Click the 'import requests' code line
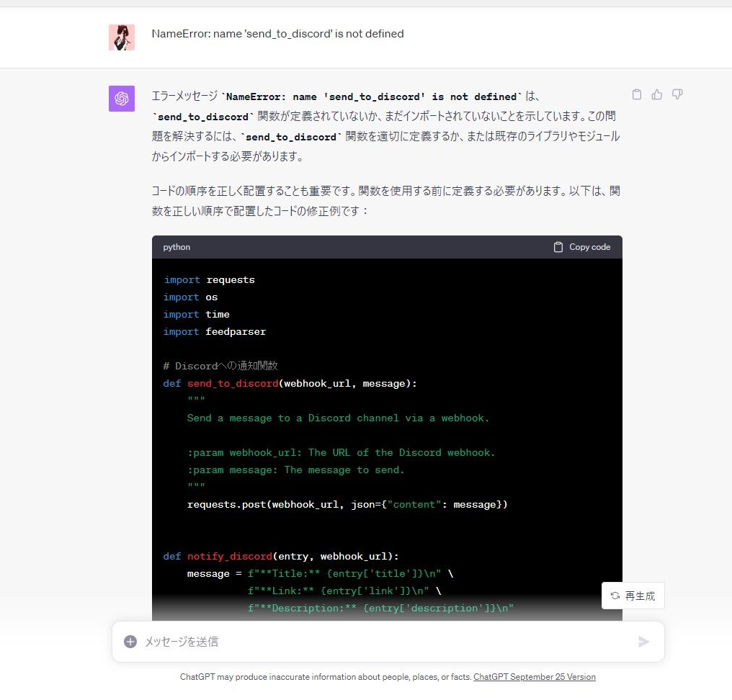This screenshot has height=700, width=732. [x=209, y=279]
